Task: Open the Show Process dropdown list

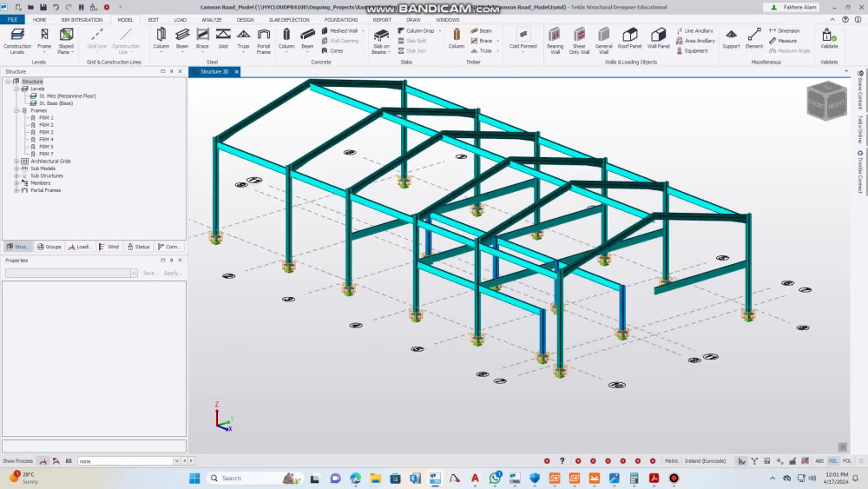Action: coord(176,460)
